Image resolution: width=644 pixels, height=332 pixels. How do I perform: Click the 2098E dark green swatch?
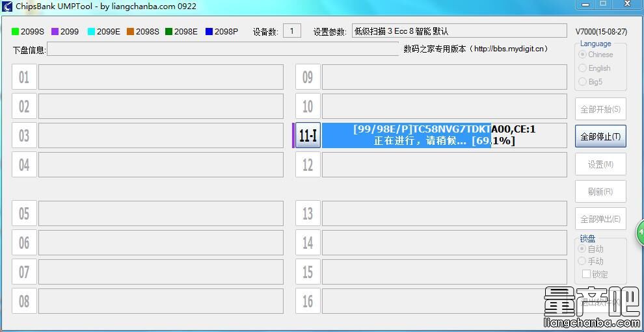pos(168,32)
